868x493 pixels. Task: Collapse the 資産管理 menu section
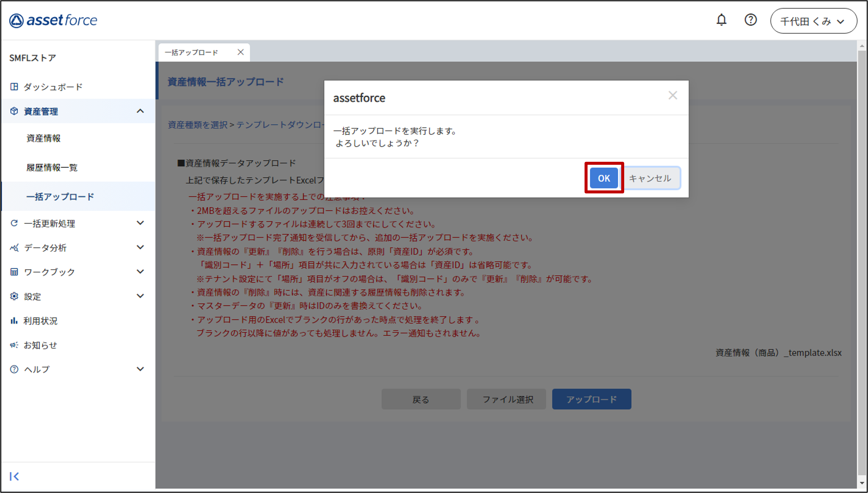[140, 111]
